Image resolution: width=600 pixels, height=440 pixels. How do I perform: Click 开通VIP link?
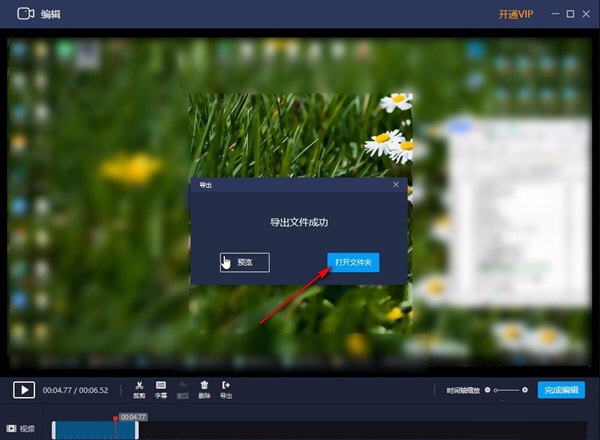tap(516, 14)
